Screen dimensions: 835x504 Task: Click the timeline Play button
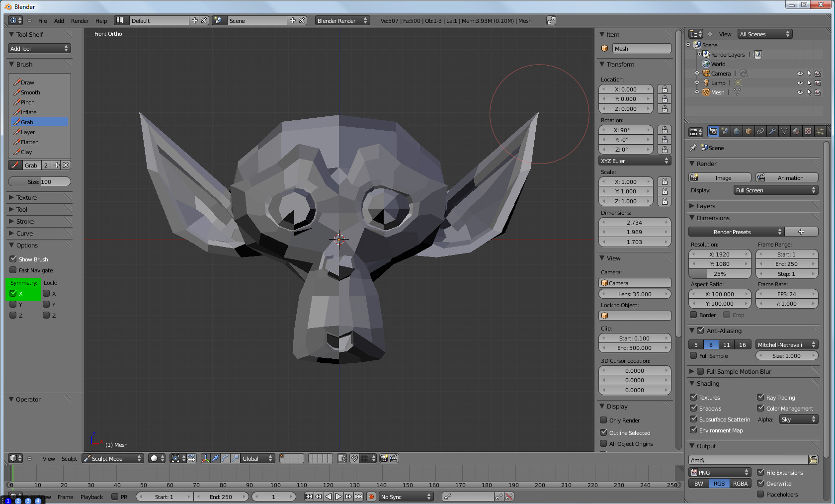(338, 497)
